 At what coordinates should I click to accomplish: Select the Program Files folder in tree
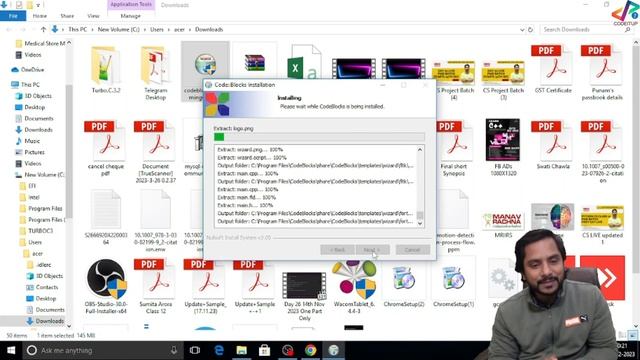41,208
